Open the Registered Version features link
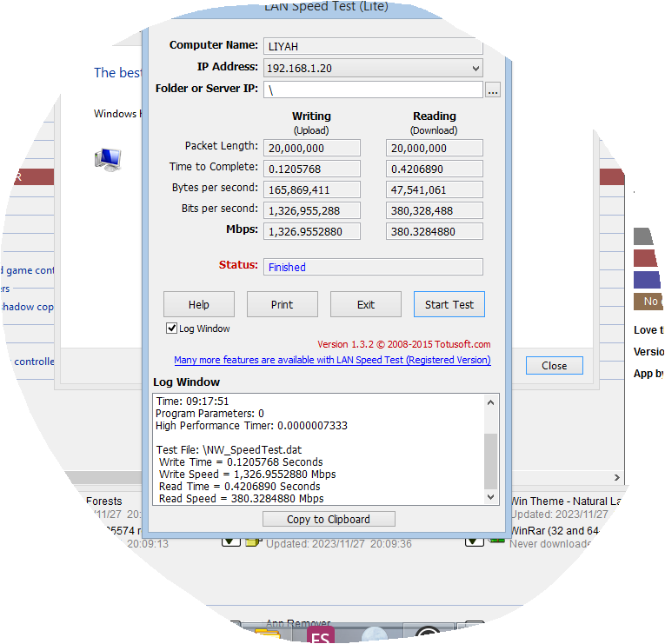 332,360
